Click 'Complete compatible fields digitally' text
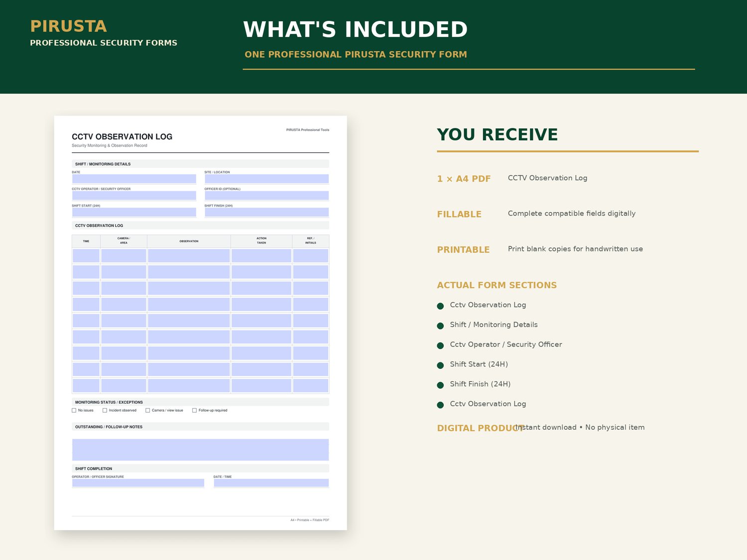The height and width of the screenshot is (560, 747). (572, 214)
